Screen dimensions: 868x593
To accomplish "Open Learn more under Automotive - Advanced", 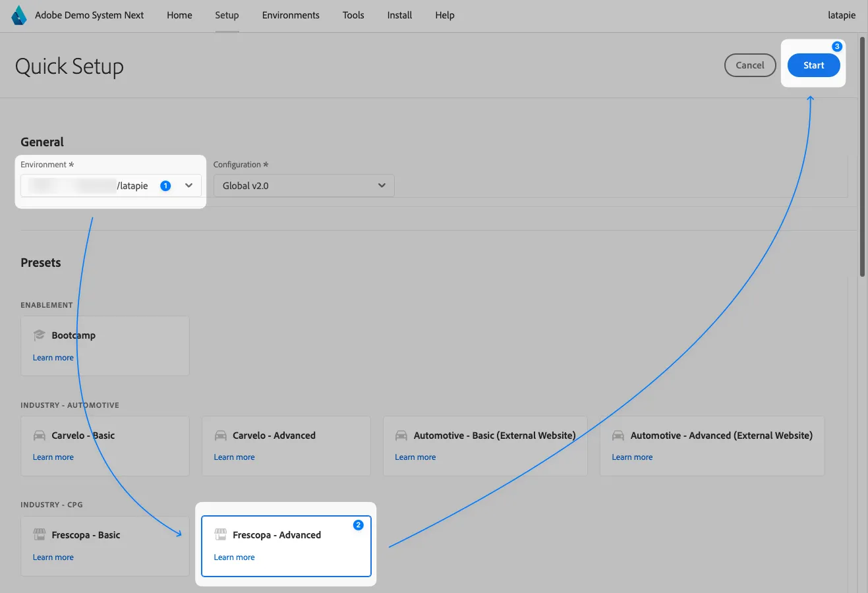I will [632, 457].
